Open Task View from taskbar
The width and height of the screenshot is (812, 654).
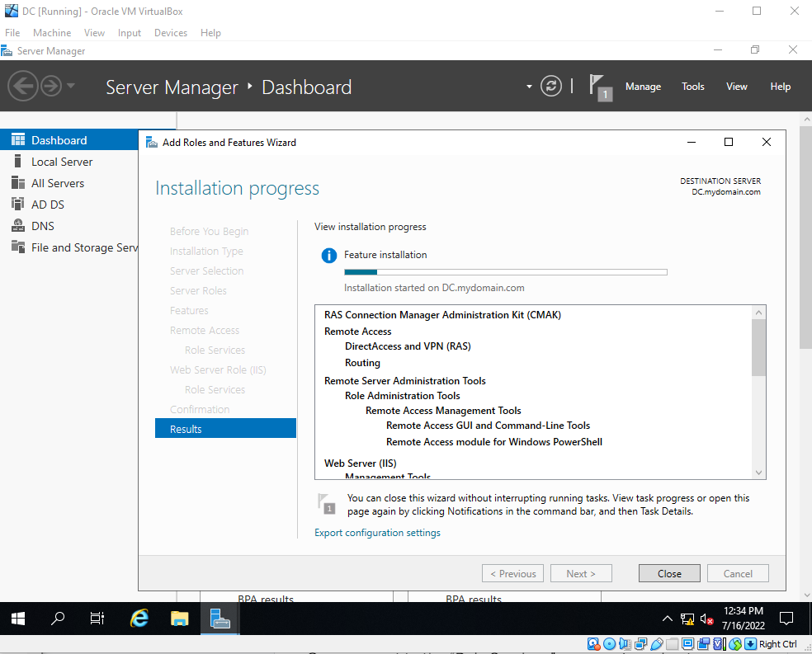[x=97, y=619]
